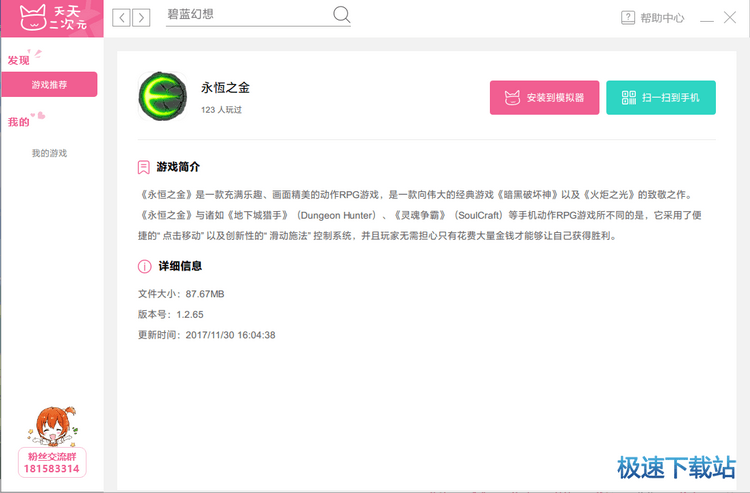Click the 文件大小: 87.67MB line

[x=181, y=294]
